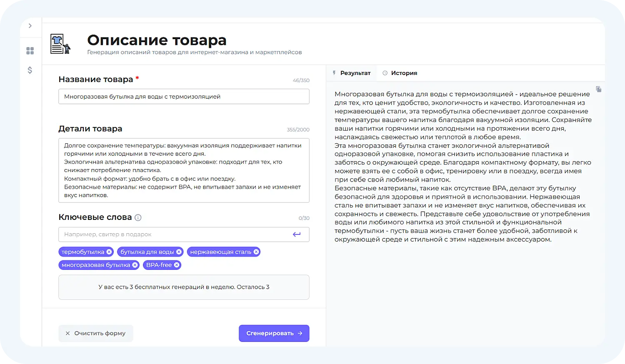Click the lightning icon on the Результат tab

tap(335, 72)
